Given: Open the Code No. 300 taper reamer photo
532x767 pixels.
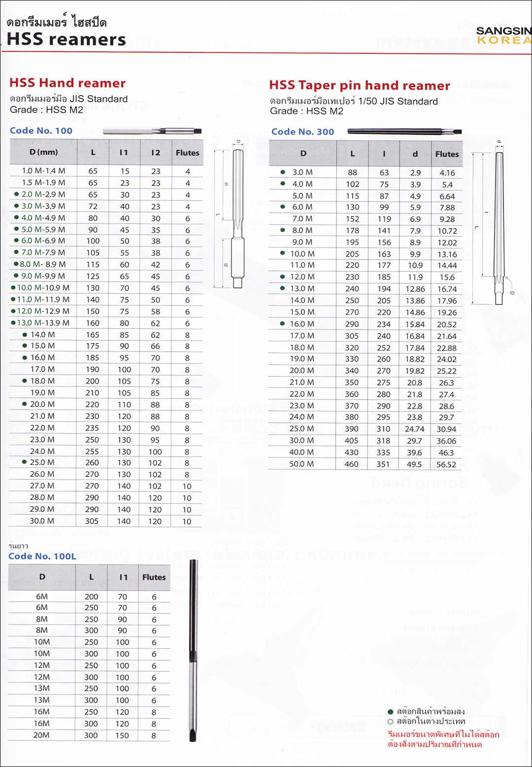Looking at the screenshot, I should [x=404, y=131].
